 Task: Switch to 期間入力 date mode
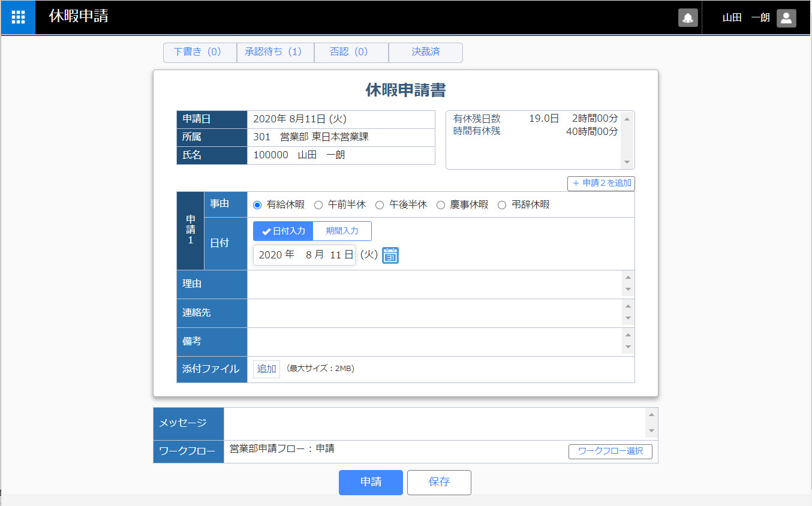point(342,231)
